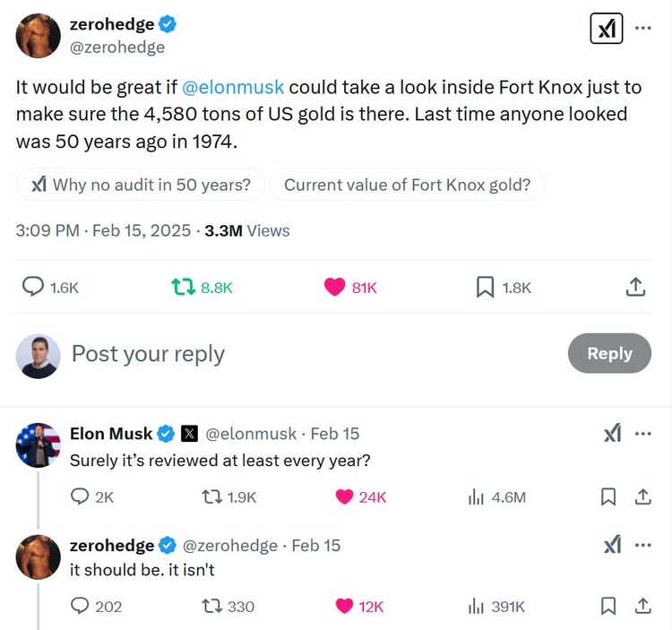
Task: Repost Elon Musk's reply showing 1.9K
Action: point(211,496)
